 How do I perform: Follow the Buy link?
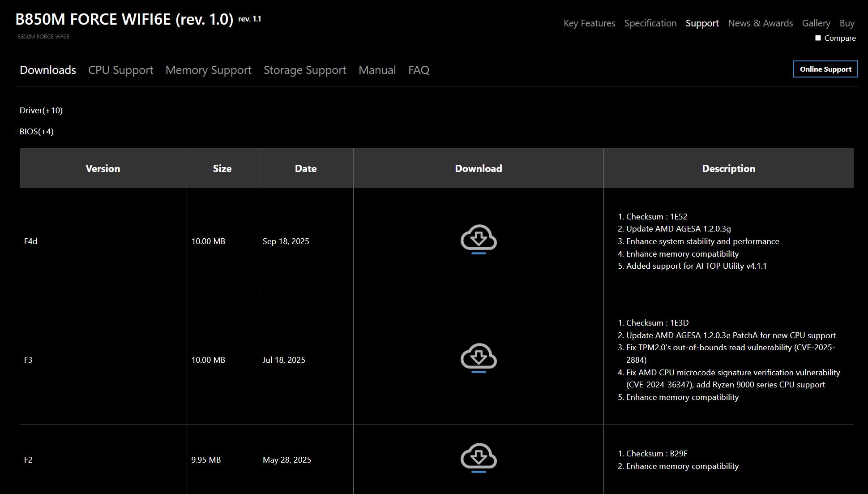pyautogui.click(x=847, y=23)
